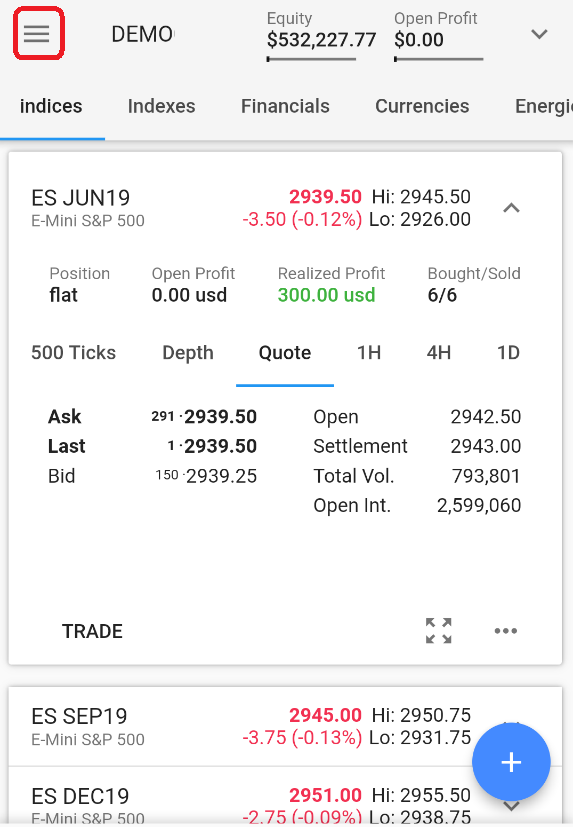Switch to the Indexes tab
The width and height of the screenshot is (573, 827).
(x=161, y=106)
